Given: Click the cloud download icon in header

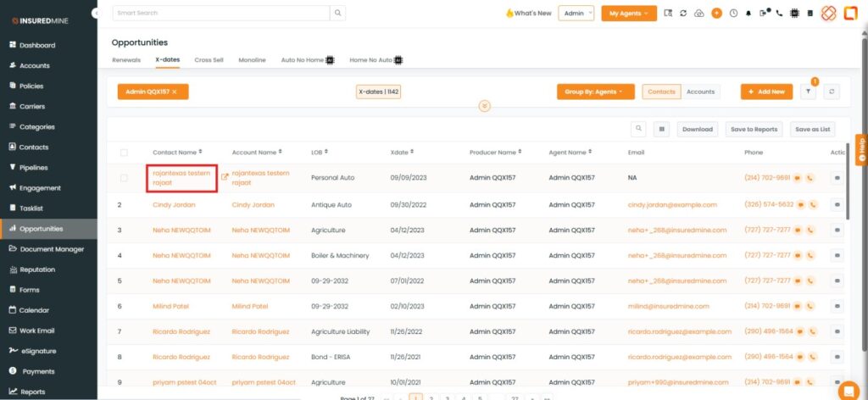Looking at the screenshot, I should coord(698,14).
